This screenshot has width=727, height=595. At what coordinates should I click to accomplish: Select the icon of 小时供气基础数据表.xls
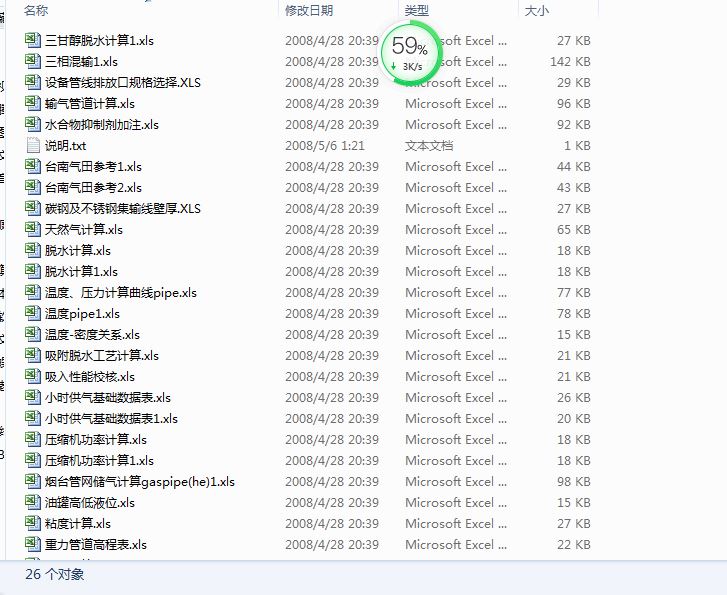click(33, 397)
